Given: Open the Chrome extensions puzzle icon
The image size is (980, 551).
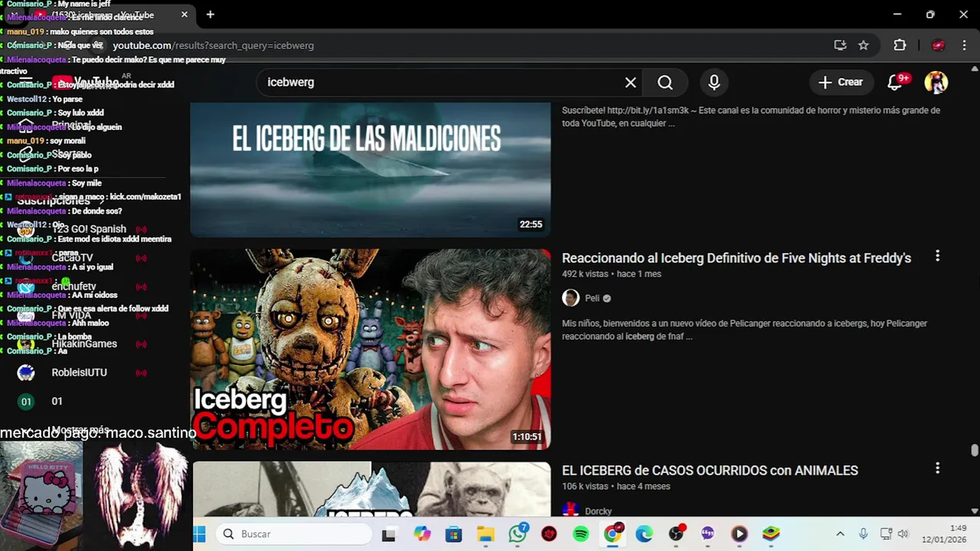Looking at the screenshot, I should coord(900,45).
